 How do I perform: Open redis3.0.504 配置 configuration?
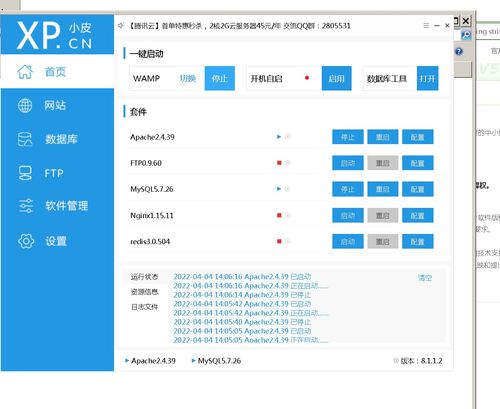point(418,241)
